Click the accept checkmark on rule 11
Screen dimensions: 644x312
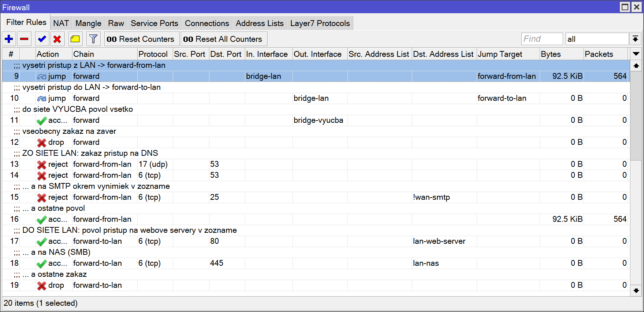tap(42, 121)
